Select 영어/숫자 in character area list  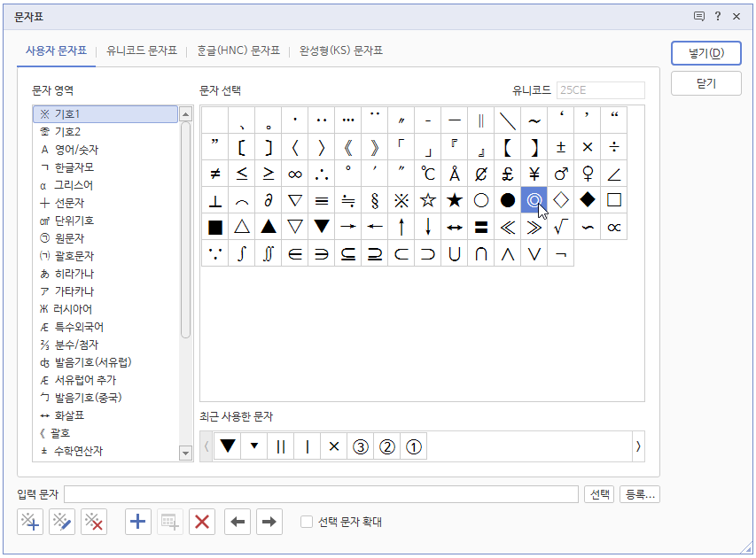click(105, 150)
